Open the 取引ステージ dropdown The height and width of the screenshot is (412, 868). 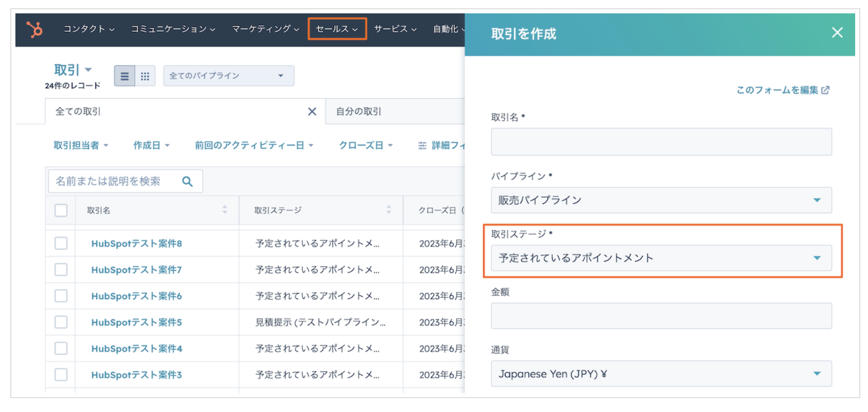(x=661, y=258)
